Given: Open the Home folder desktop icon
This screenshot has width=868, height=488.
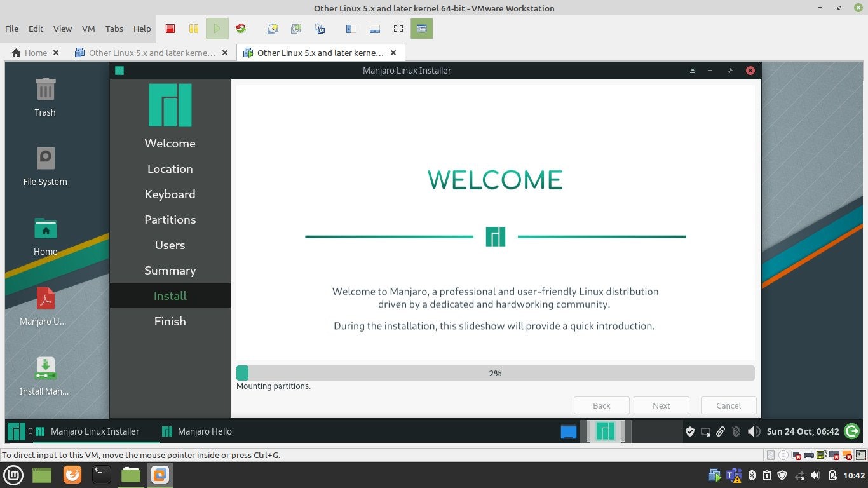Looking at the screenshot, I should (x=45, y=236).
